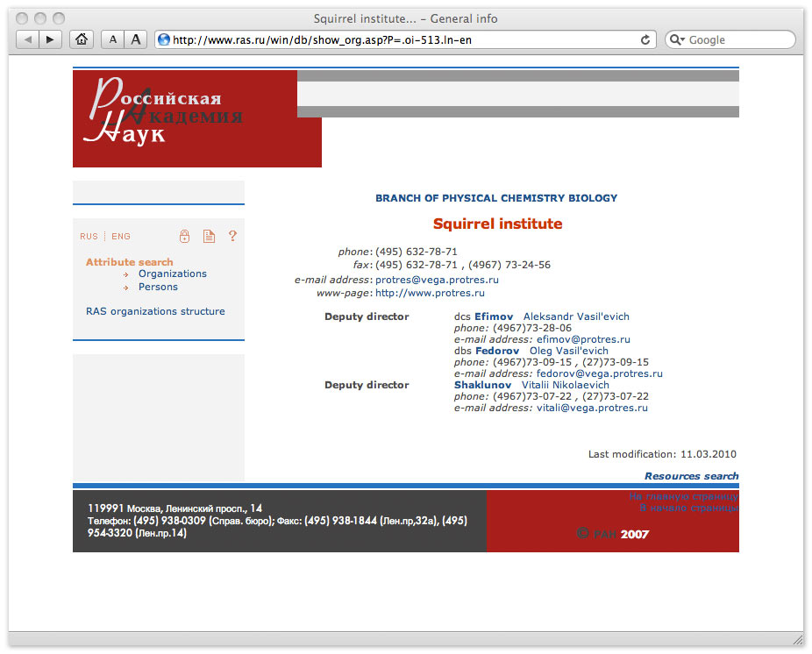
Task: Increase text size with large A button
Action: click(x=135, y=39)
